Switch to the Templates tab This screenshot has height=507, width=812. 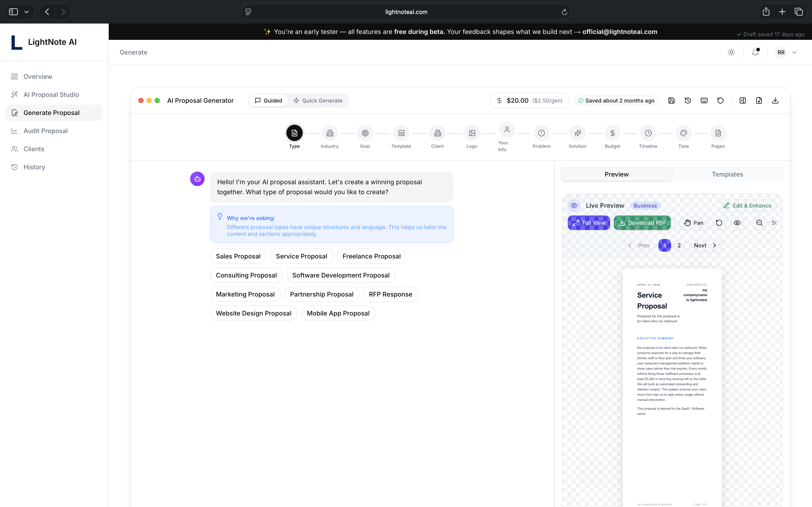click(727, 174)
